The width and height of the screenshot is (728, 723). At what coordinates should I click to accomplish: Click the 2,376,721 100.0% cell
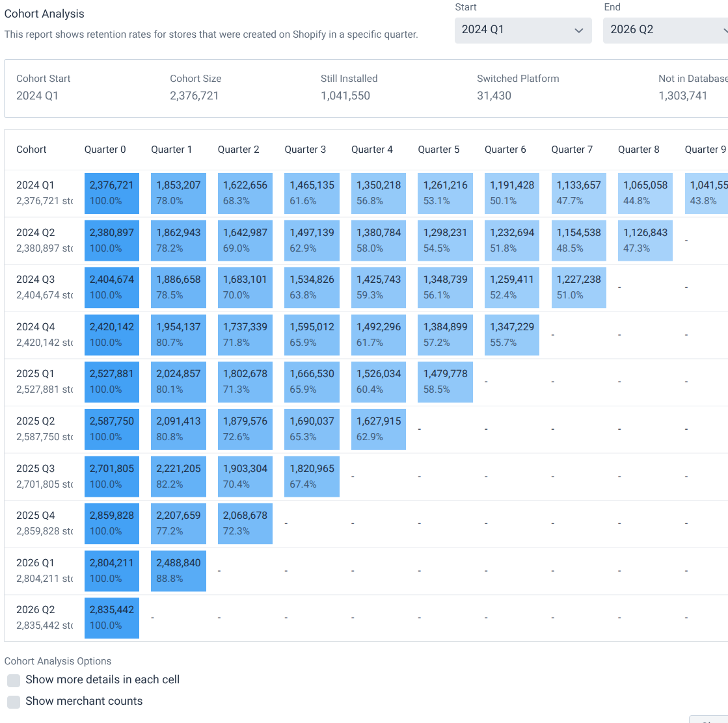click(x=112, y=193)
